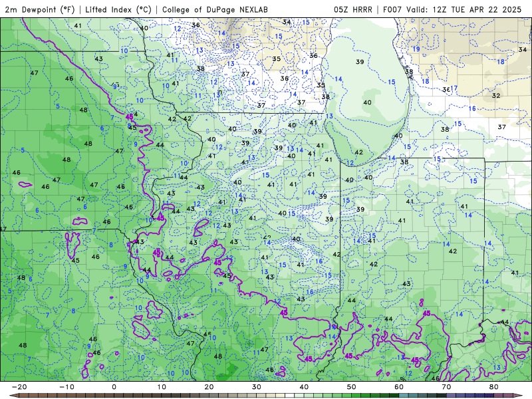Click the '42' dewpoint value over southern Lake Michigan

pos(358,152)
